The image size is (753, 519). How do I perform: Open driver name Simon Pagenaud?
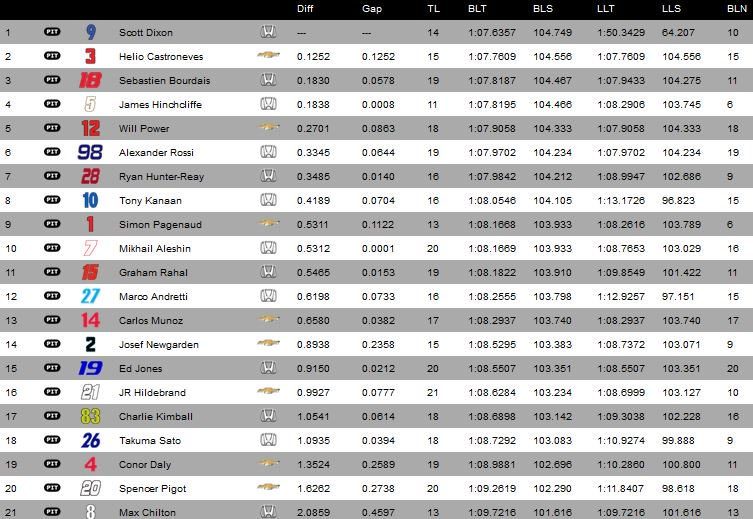(x=160, y=225)
